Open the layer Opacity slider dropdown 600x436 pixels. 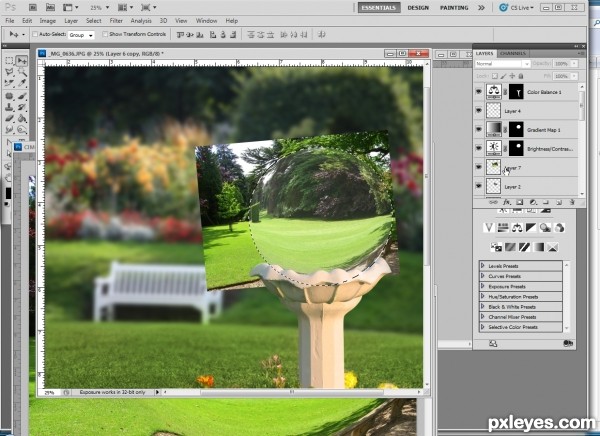tap(574, 64)
